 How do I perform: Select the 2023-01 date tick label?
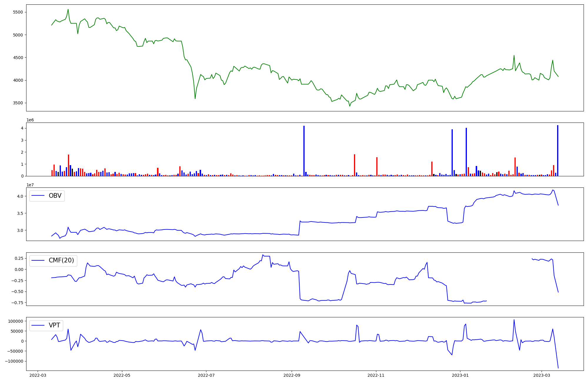(x=460, y=375)
